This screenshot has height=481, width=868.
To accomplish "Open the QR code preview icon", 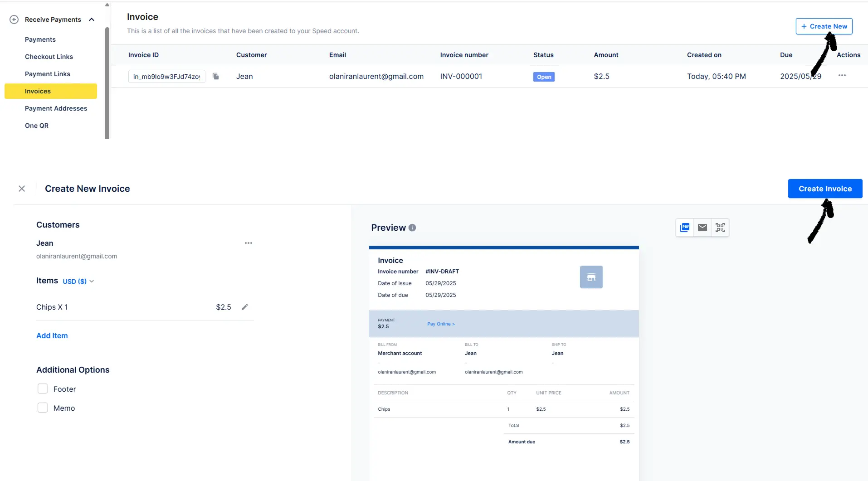I will [720, 227].
